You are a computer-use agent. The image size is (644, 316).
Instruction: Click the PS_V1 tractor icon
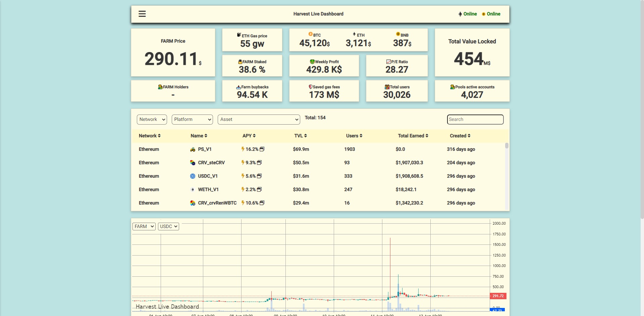(193, 149)
